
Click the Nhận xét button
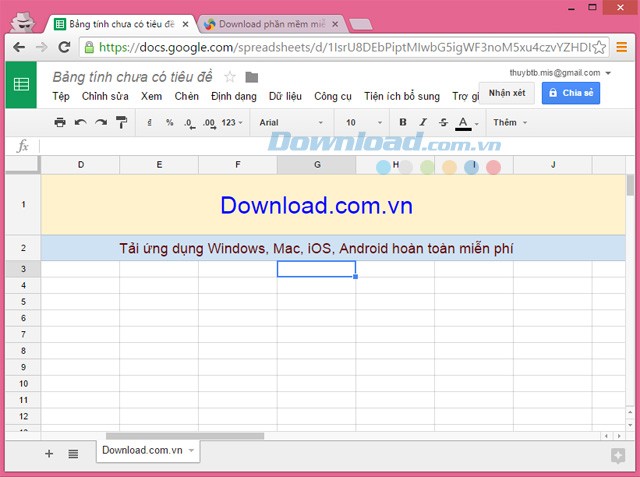(507, 93)
